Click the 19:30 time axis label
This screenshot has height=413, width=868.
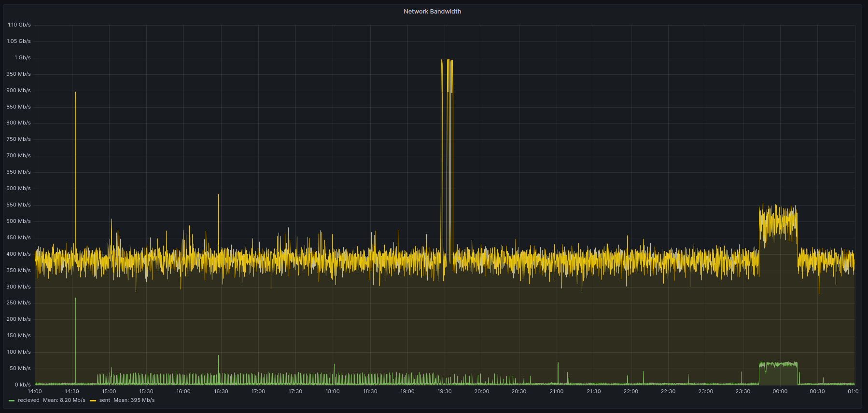(x=444, y=391)
